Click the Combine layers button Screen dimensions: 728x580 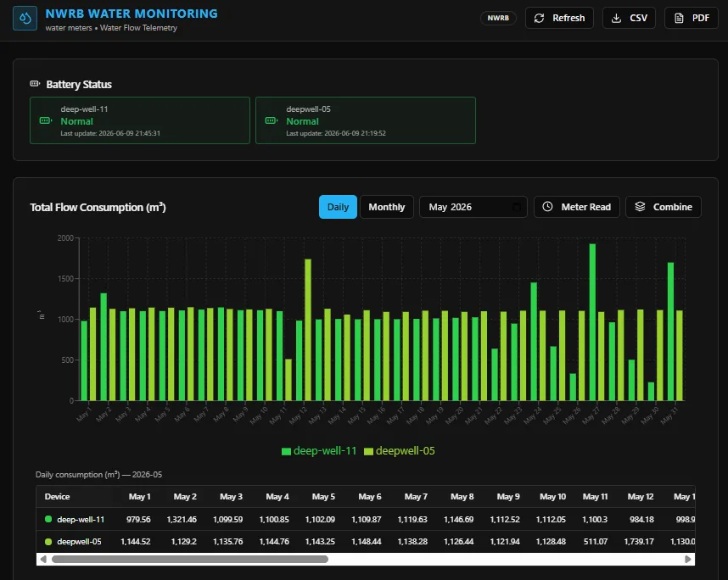[x=663, y=207]
